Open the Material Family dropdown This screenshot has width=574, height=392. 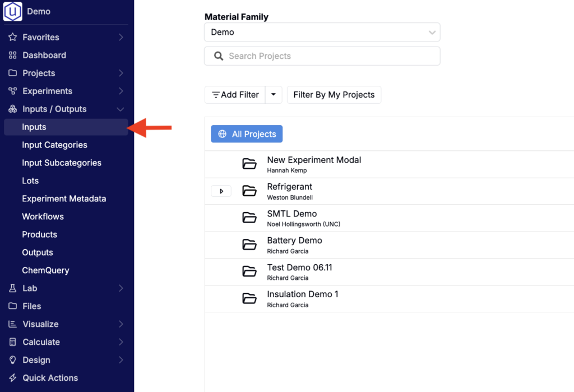coord(322,33)
